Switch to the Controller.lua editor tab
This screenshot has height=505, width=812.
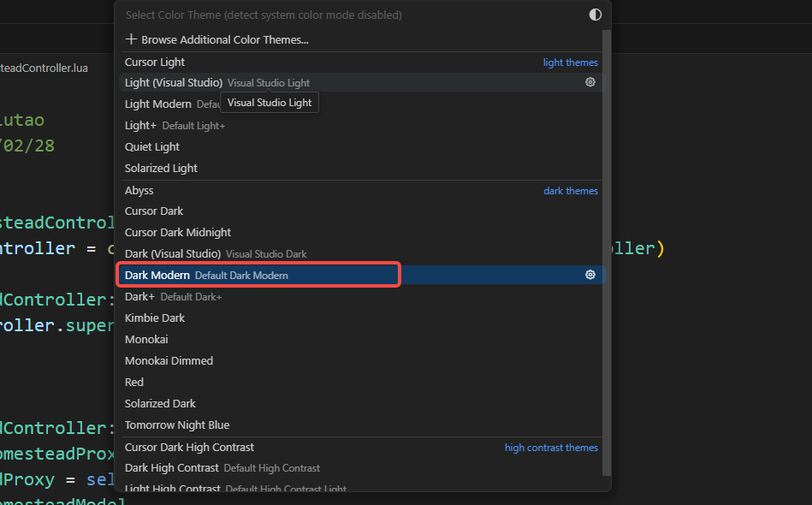(x=44, y=68)
